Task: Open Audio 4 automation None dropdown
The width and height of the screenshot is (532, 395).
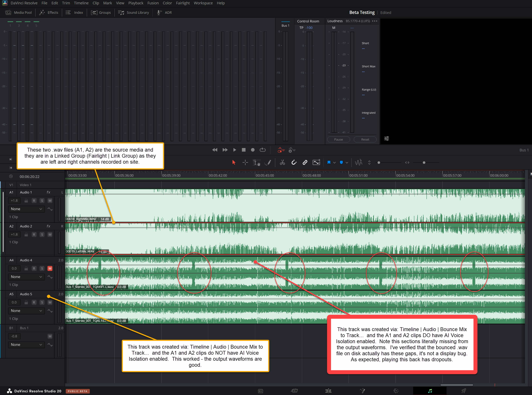Action: click(x=26, y=277)
